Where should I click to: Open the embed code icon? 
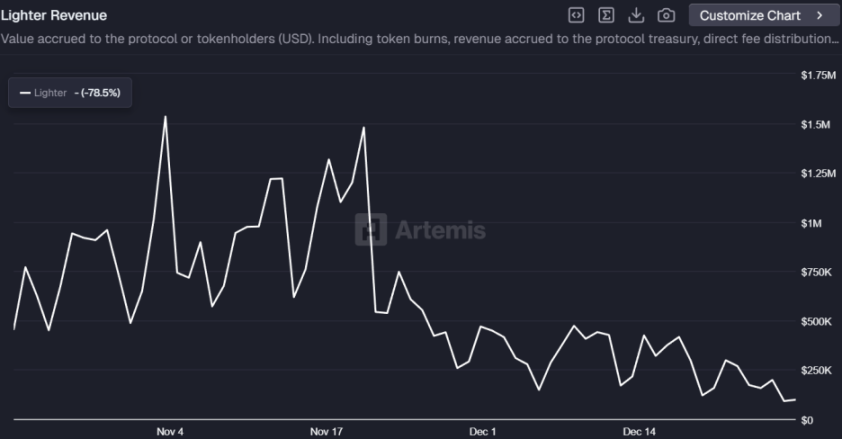pos(576,15)
